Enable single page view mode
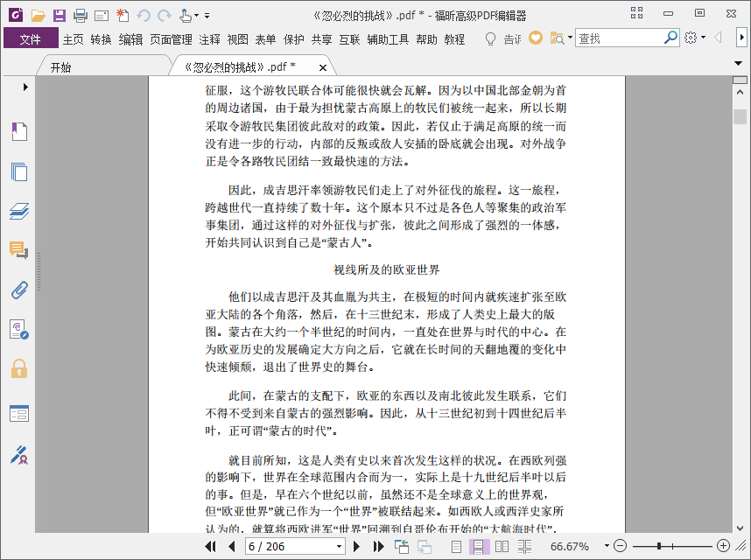 456,547
